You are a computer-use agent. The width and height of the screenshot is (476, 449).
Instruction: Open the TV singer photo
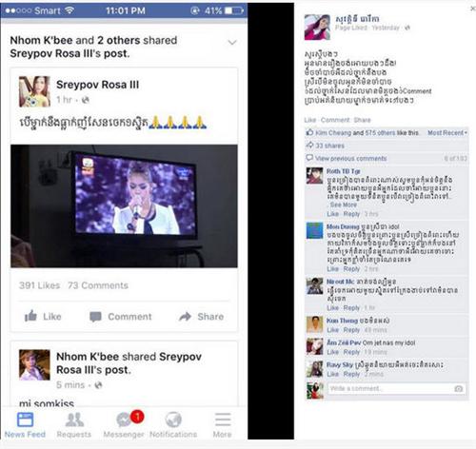(124, 206)
